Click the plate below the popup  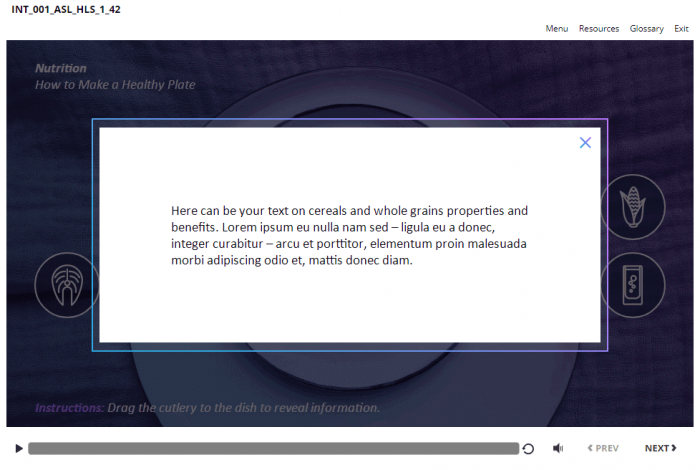(x=350, y=385)
